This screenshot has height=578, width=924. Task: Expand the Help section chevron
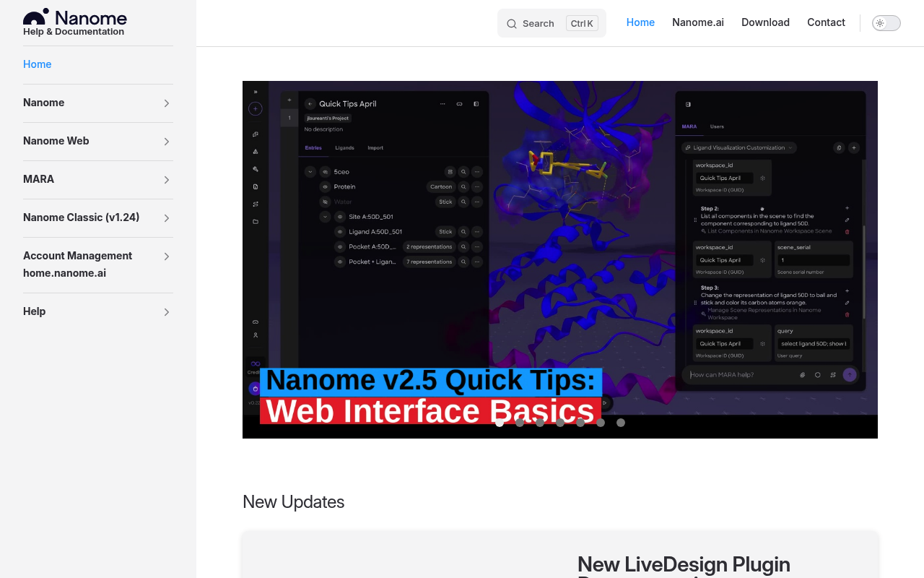pos(167,312)
